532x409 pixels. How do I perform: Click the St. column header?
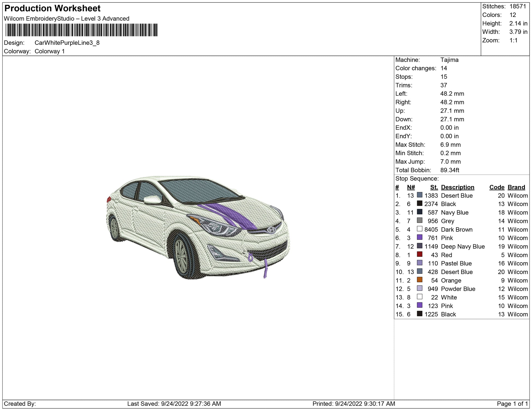tap(434, 187)
